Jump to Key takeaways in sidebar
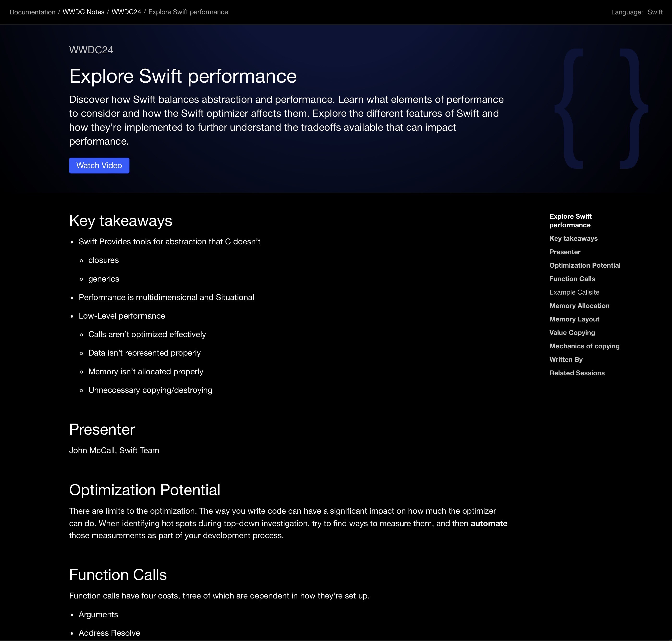 coord(573,239)
